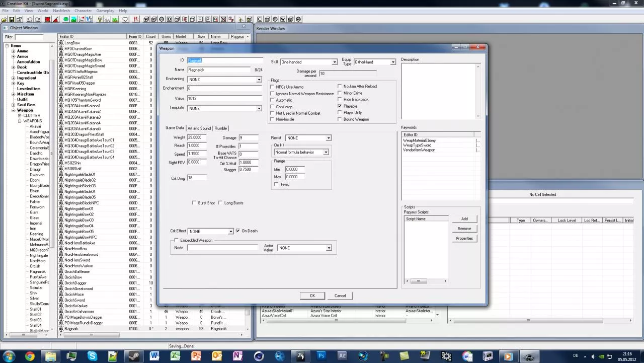Enable the Embedded Weapon checkbox
The width and height of the screenshot is (644, 363).
[177, 240]
